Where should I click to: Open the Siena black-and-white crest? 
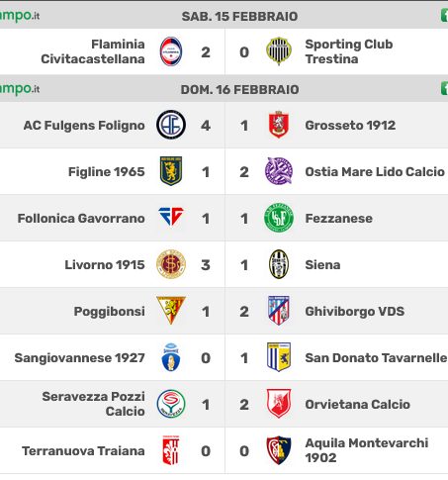(279, 264)
